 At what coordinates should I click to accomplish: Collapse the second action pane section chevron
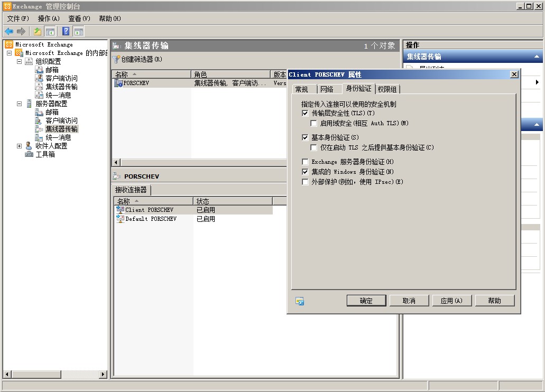(x=537, y=124)
